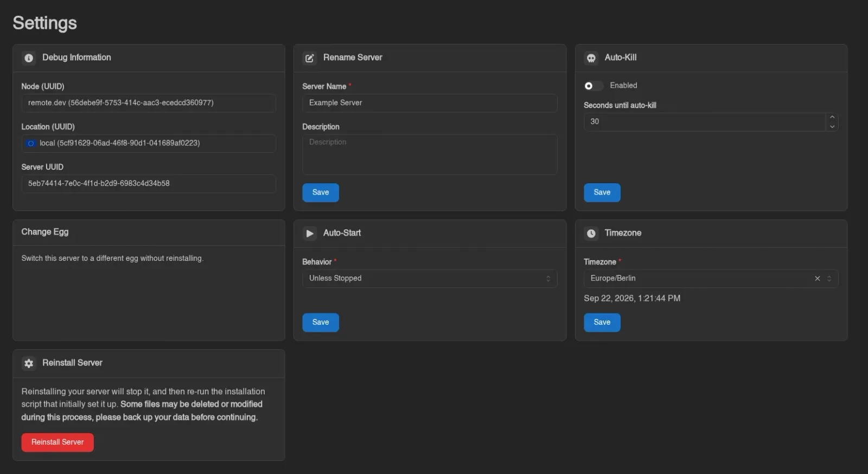This screenshot has width=868, height=474.
Task: Click the 'Reinstall Server' card heading text
Action: (72, 363)
